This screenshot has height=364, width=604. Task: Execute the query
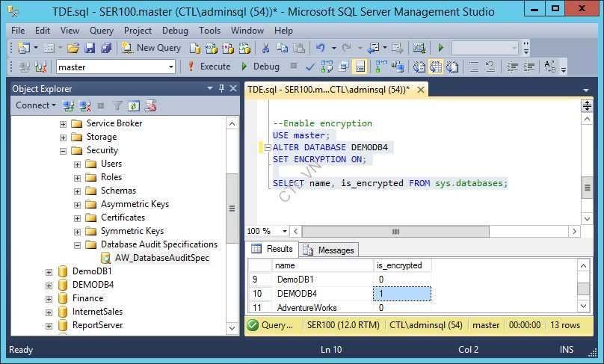pyautogui.click(x=209, y=67)
